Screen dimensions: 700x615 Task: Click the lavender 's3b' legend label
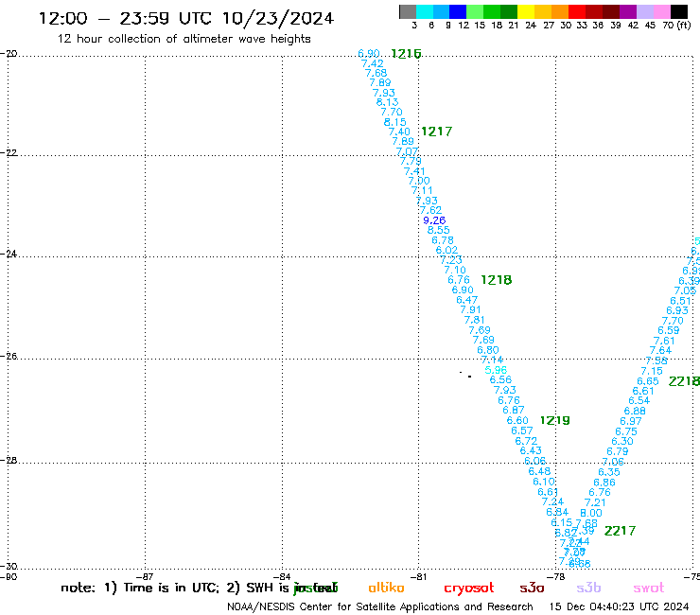[588, 588]
